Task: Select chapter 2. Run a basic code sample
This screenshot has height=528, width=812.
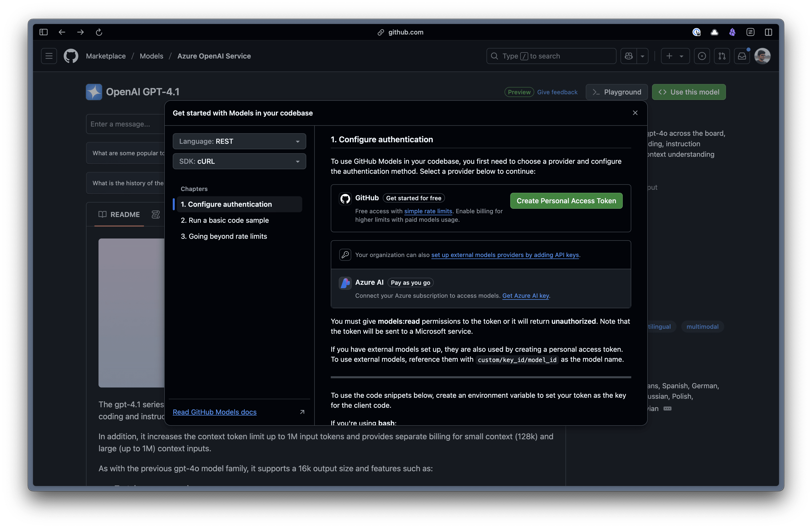Action: pos(224,220)
